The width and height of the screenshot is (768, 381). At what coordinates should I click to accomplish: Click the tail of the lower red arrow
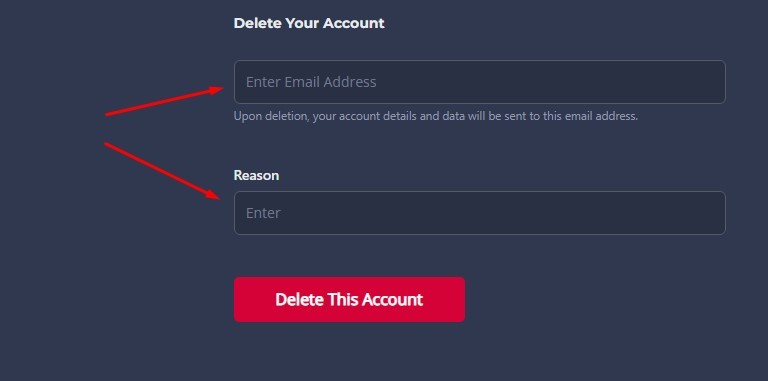108,144
